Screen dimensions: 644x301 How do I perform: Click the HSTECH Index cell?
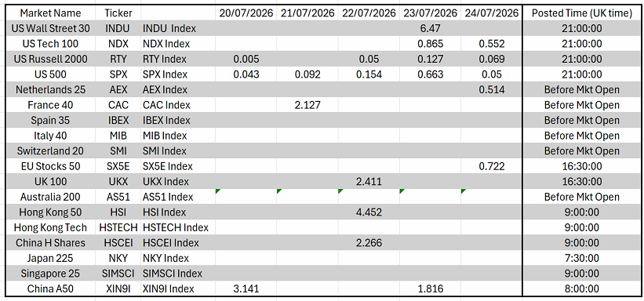point(176,227)
